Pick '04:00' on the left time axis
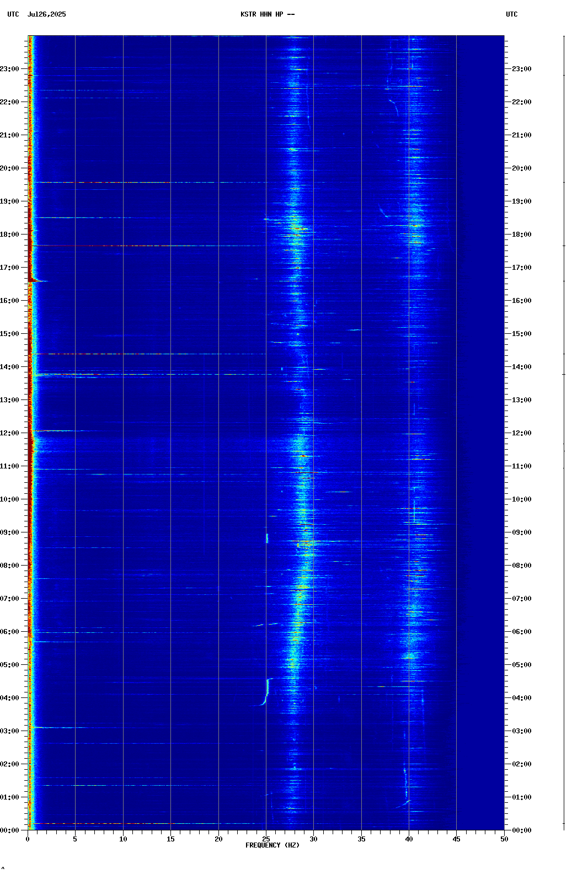Screen dimensions: 588x874 point(9,698)
